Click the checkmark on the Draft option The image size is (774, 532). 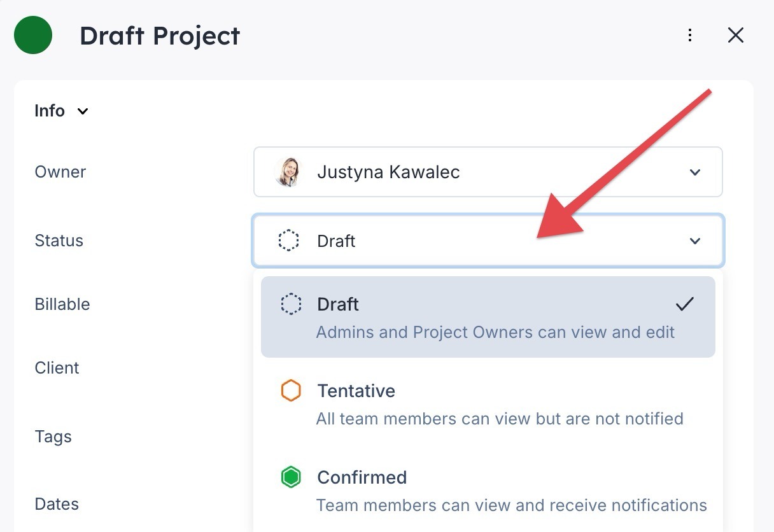click(684, 304)
